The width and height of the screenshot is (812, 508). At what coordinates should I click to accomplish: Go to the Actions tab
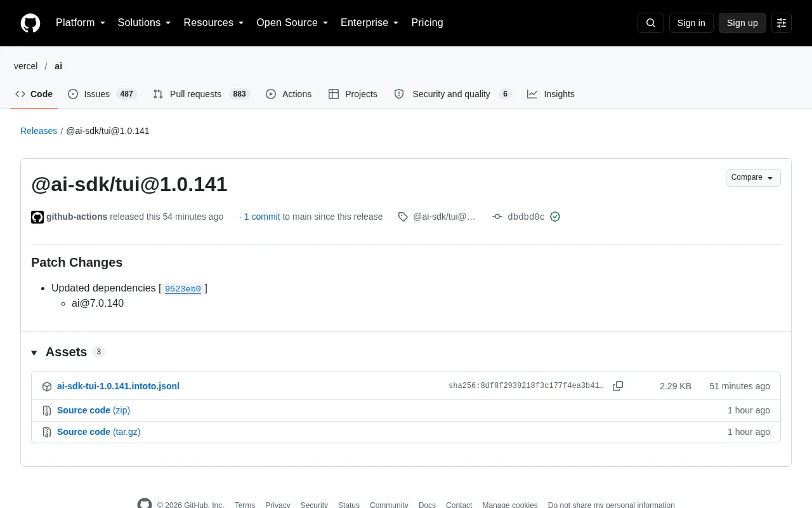click(x=289, y=94)
